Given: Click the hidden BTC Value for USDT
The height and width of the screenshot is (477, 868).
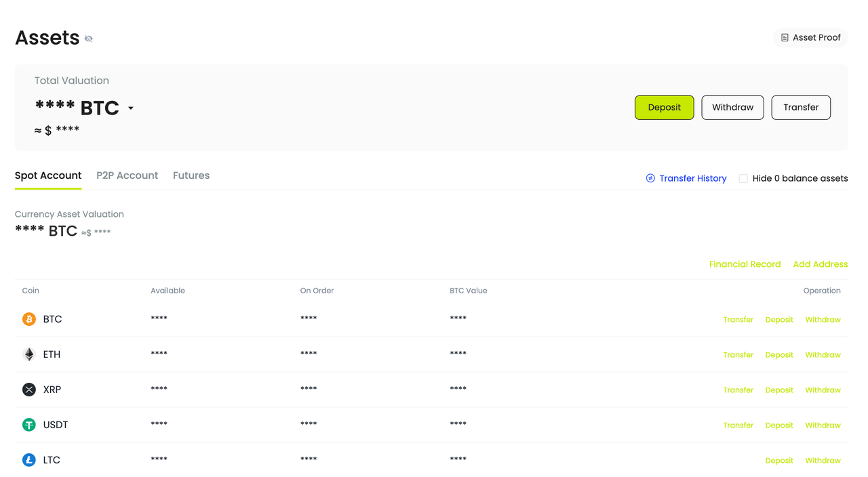Looking at the screenshot, I should coord(458,424).
